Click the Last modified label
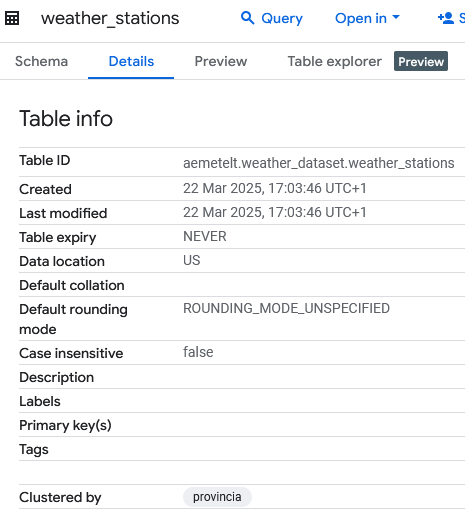Image resolution: width=465 pixels, height=522 pixels. tap(63, 213)
